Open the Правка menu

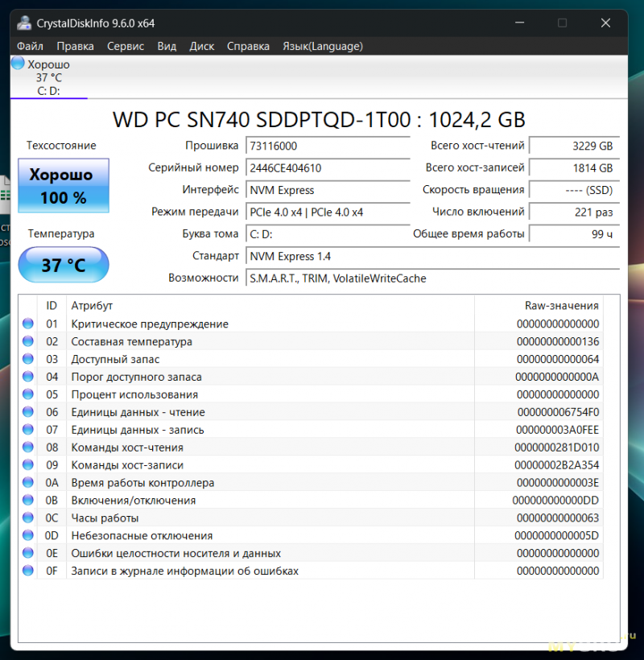(x=76, y=47)
